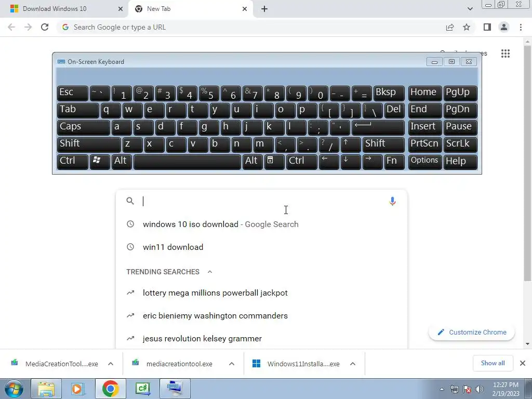Start voice search with microphone icon
Screen dimensions: 532x399
pos(392,201)
